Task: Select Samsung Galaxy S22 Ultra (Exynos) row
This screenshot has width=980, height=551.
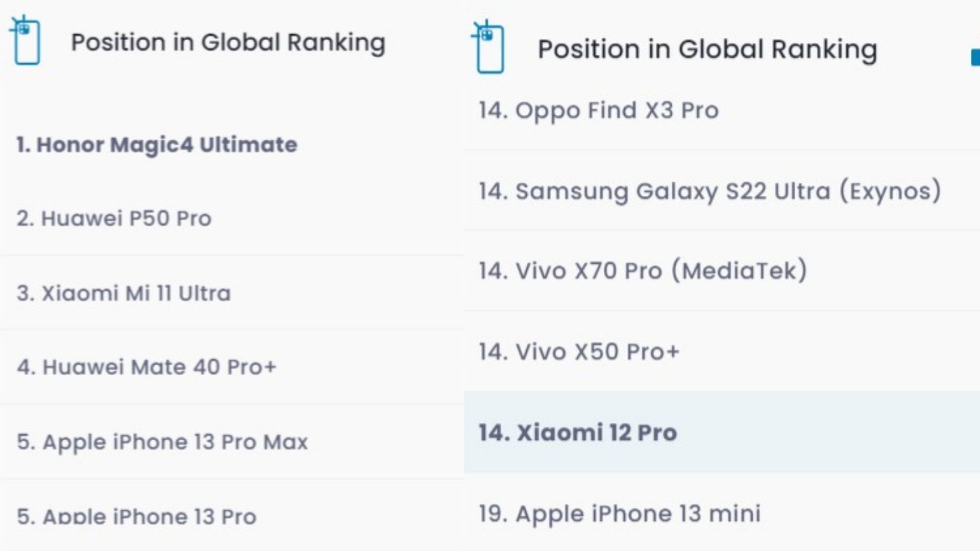Action: [722, 190]
